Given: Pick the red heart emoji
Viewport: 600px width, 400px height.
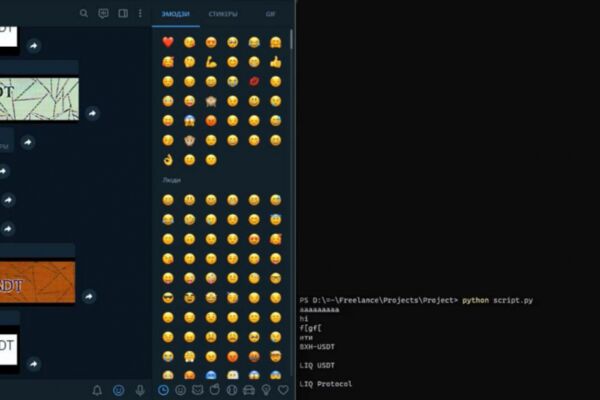Looking at the screenshot, I should pos(168,42).
